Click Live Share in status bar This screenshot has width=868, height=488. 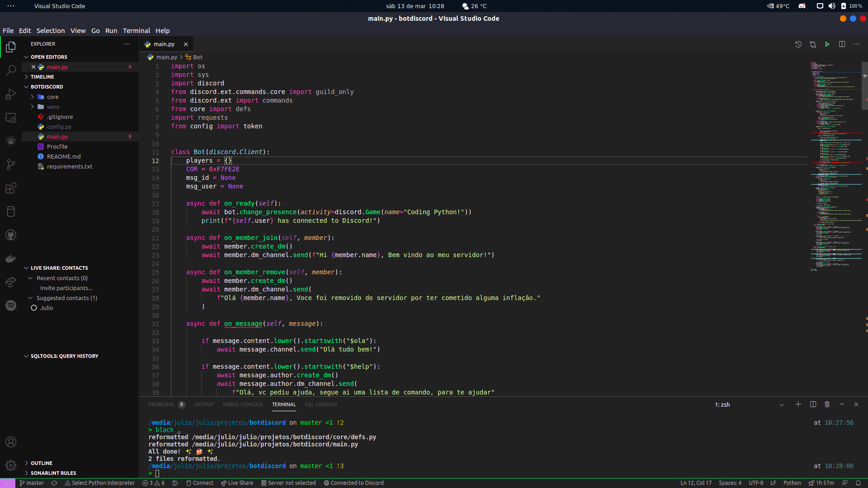click(x=237, y=483)
